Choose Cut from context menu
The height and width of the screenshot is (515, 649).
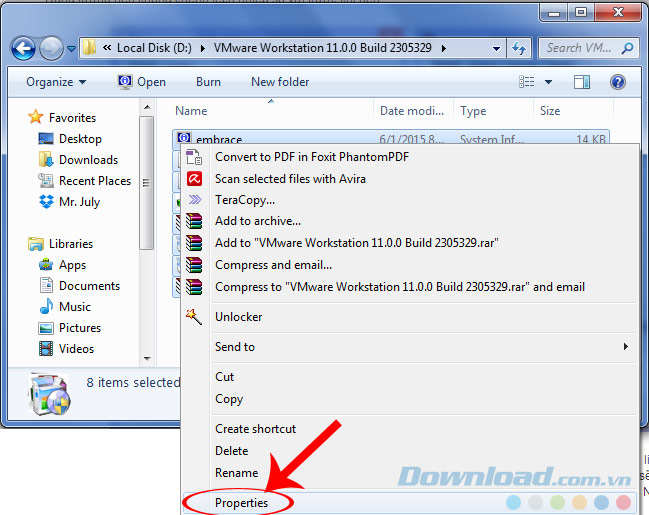pyautogui.click(x=410, y=377)
